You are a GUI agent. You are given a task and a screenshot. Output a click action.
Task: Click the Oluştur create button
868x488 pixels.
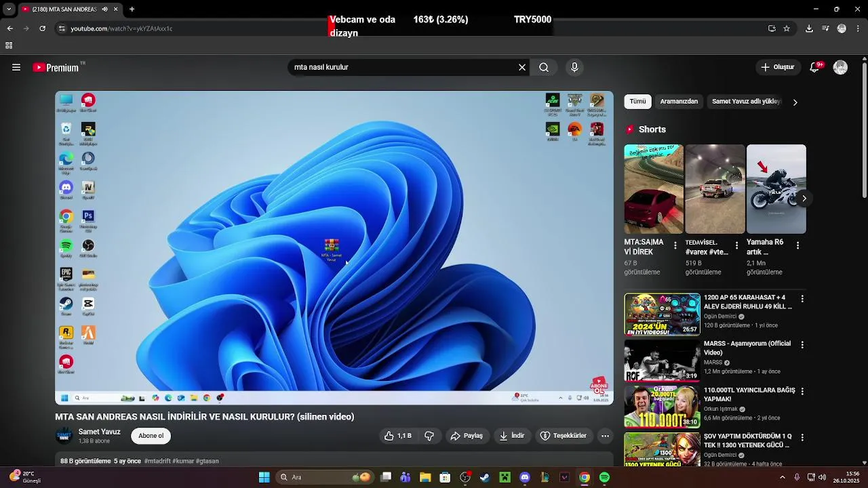pos(777,67)
